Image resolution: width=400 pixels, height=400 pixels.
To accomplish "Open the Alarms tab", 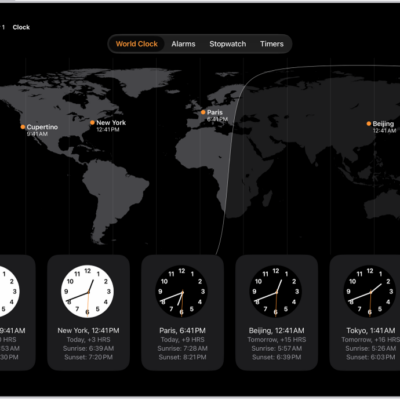I will (x=183, y=44).
